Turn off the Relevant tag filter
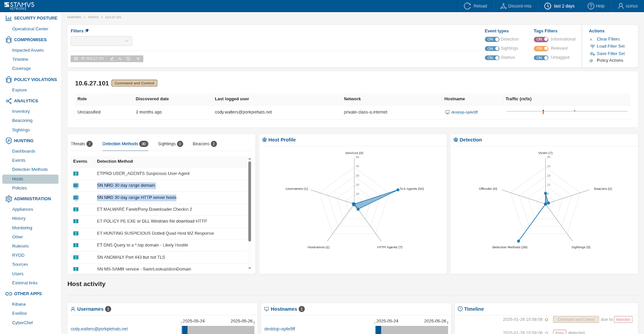 tap(541, 49)
